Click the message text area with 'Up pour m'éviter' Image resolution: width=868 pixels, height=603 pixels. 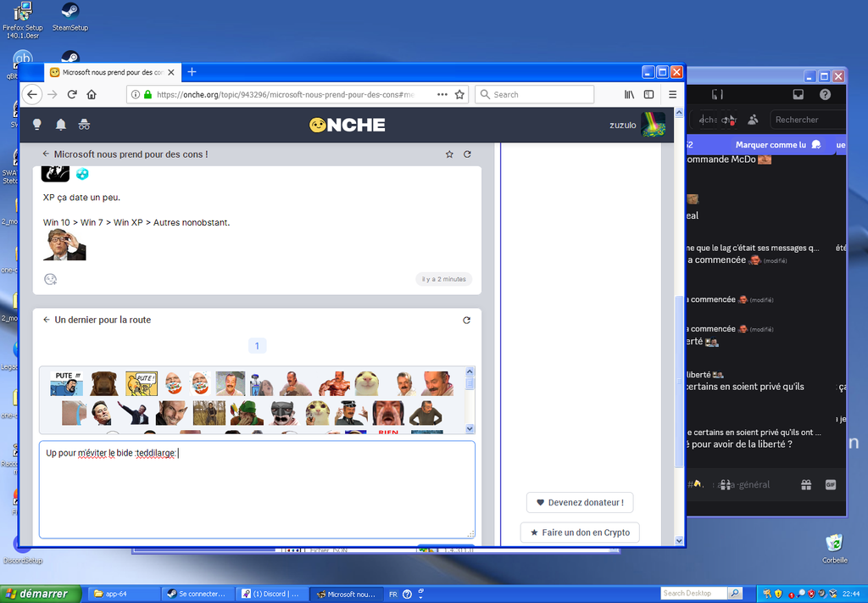(x=257, y=489)
